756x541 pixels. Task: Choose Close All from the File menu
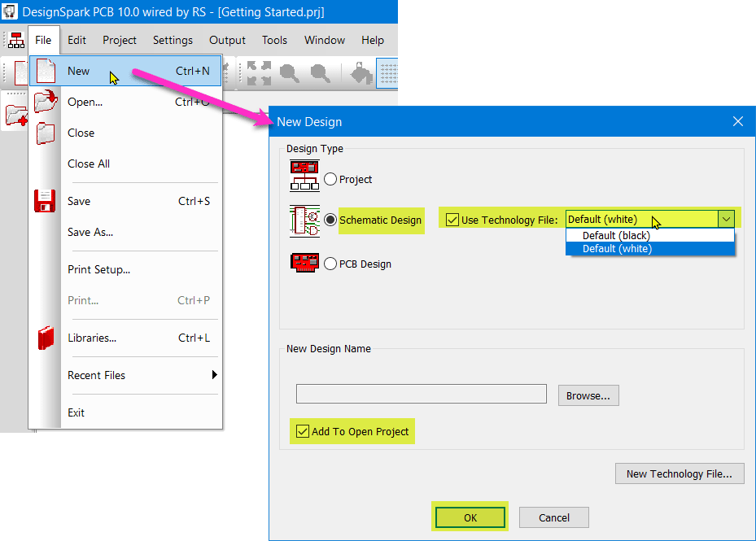coord(125,164)
